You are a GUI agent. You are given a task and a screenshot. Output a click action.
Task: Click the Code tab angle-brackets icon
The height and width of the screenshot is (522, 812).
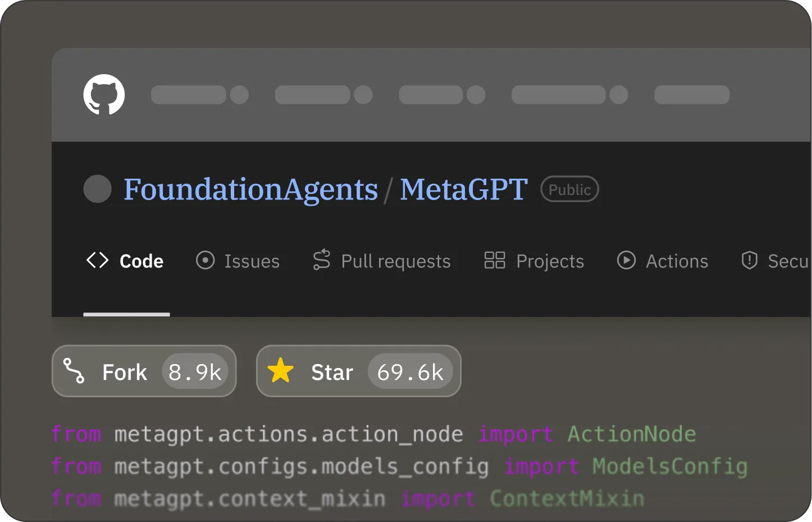coord(97,260)
